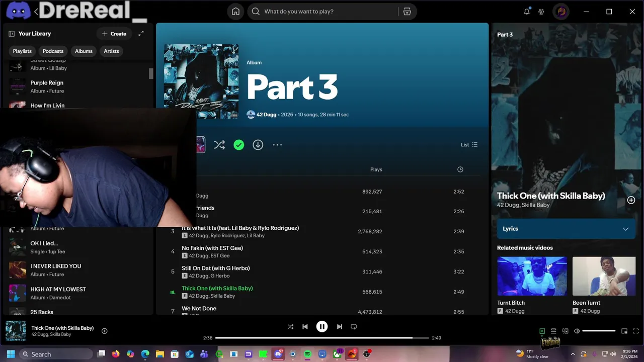Show hidden system tray icons

point(573,354)
